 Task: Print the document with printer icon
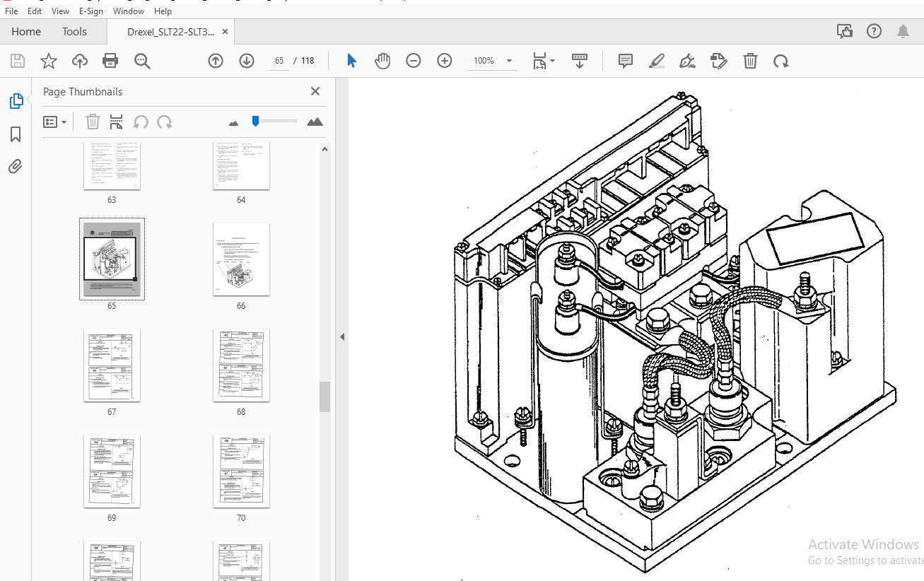[x=110, y=61]
